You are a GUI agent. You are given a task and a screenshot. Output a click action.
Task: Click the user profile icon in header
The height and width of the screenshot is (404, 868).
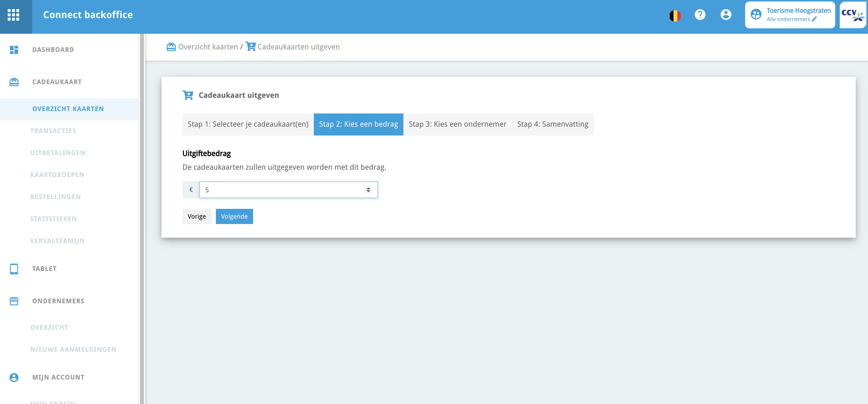point(726,15)
